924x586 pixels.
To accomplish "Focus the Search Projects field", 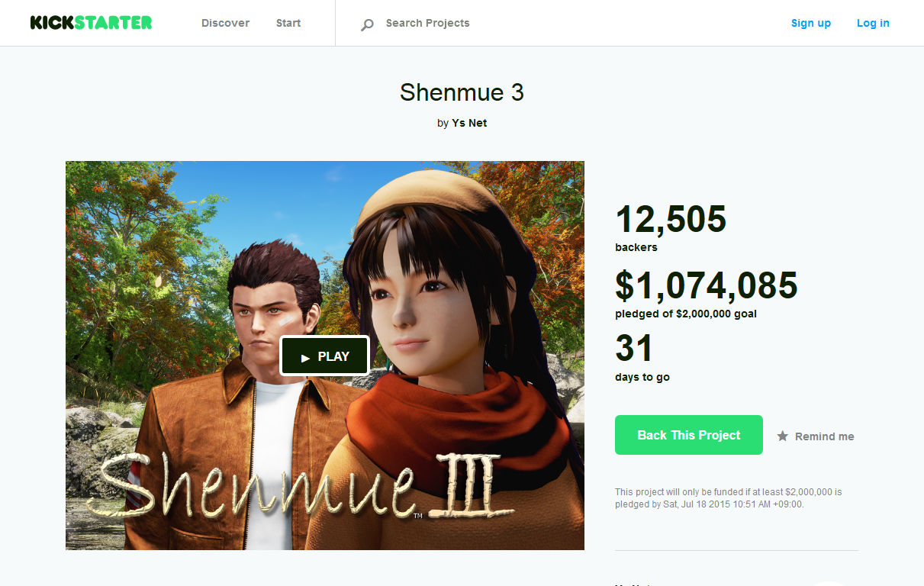I will pyautogui.click(x=428, y=23).
